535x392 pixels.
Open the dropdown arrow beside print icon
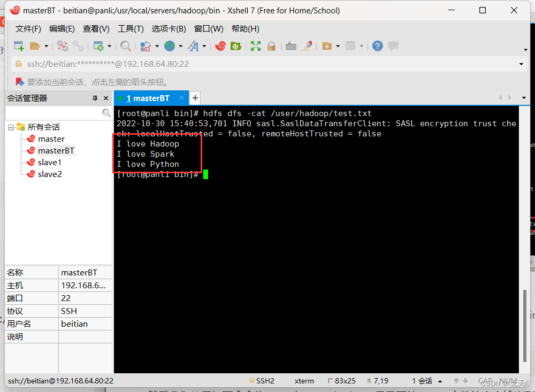point(157,46)
